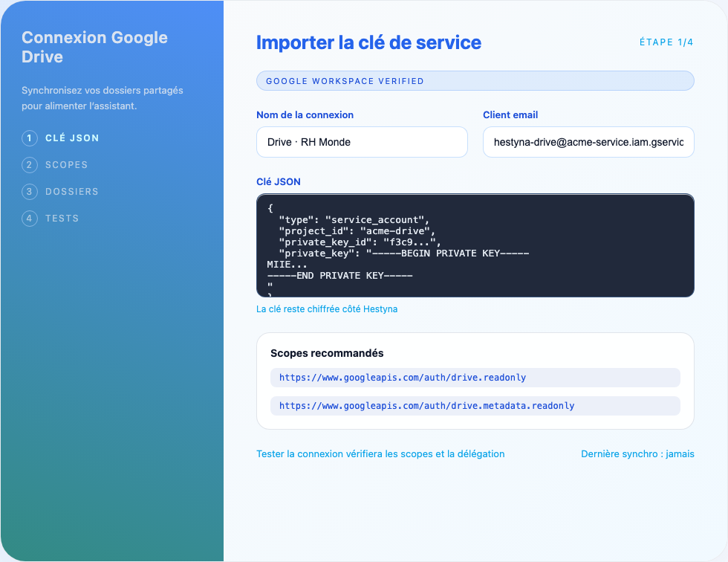
Task: Click the step 2 Scopes circle icon
Action: point(30,164)
